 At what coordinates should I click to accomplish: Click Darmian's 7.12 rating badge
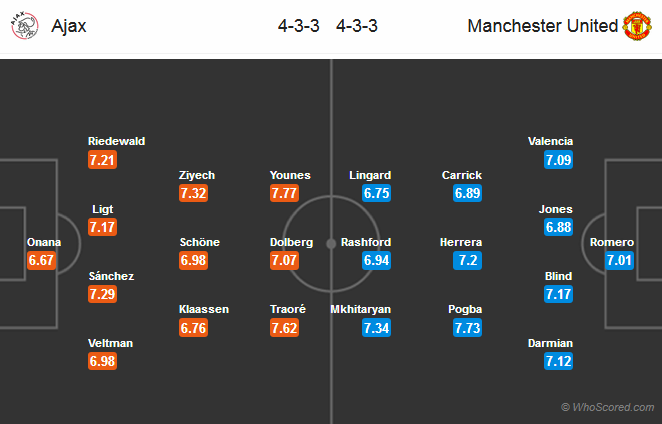point(558,361)
